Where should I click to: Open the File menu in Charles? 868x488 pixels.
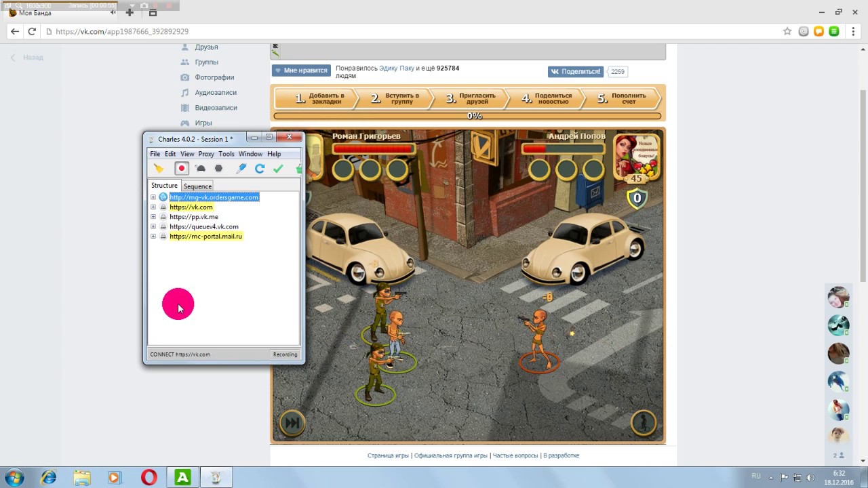point(155,154)
